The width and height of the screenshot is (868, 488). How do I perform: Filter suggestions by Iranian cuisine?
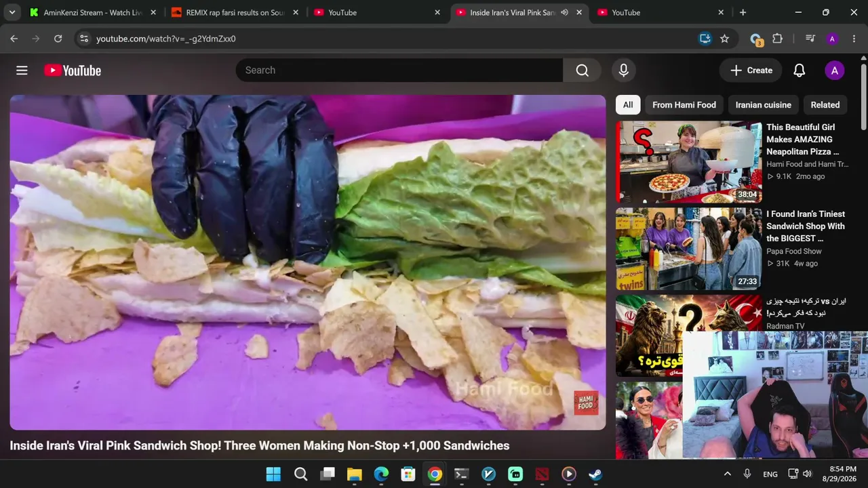click(x=763, y=105)
